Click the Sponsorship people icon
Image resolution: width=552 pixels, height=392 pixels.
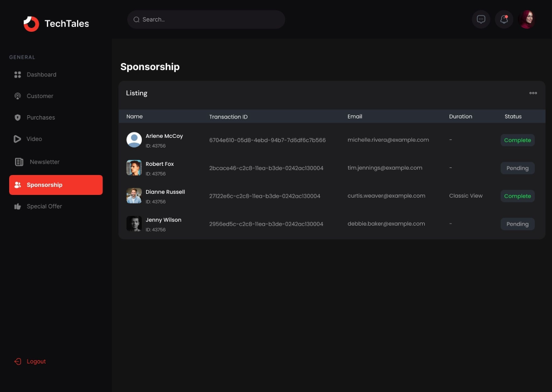pyautogui.click(x=18, y=185)
